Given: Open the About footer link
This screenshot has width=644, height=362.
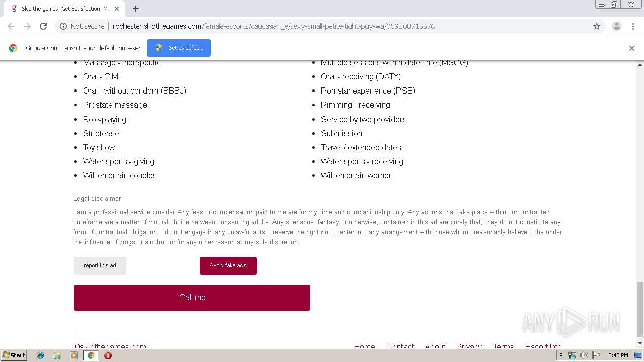Looking at the screenshot, I should [435, 346].
